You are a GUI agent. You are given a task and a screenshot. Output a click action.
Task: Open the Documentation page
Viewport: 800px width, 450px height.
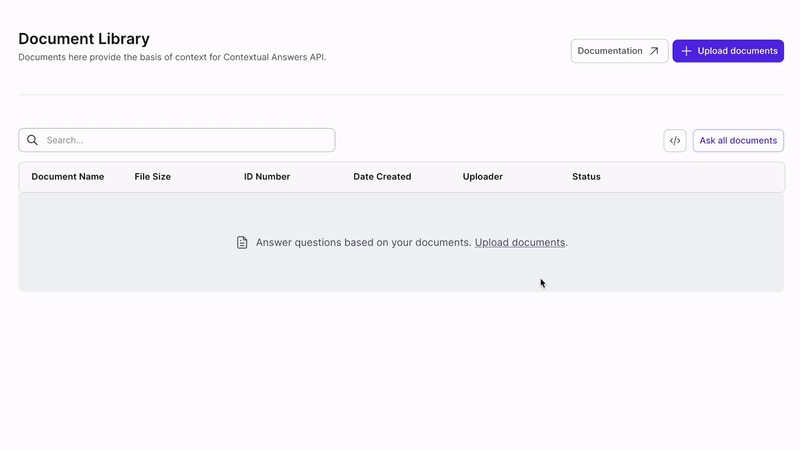619,51
